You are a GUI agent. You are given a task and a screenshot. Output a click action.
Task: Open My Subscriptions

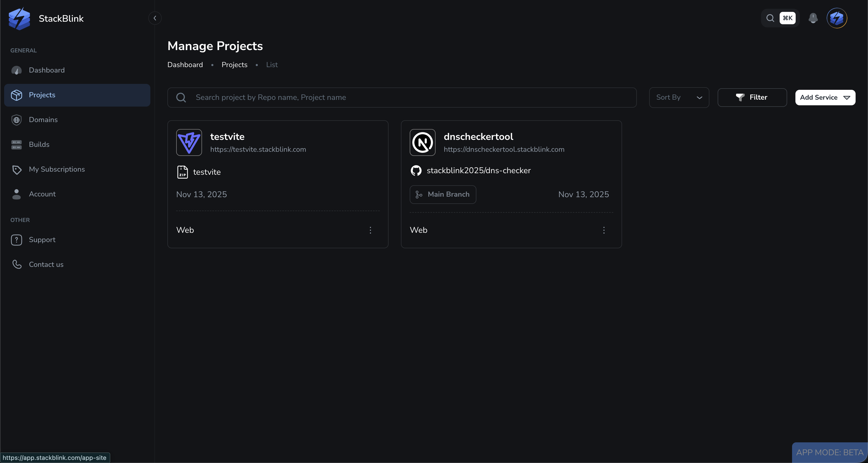coord(57,169)
